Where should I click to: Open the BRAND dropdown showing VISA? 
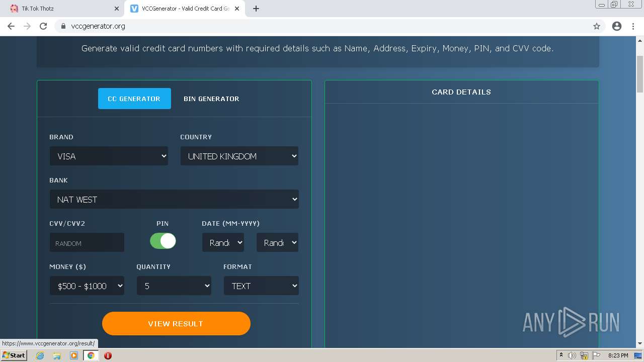click(109, 156)
